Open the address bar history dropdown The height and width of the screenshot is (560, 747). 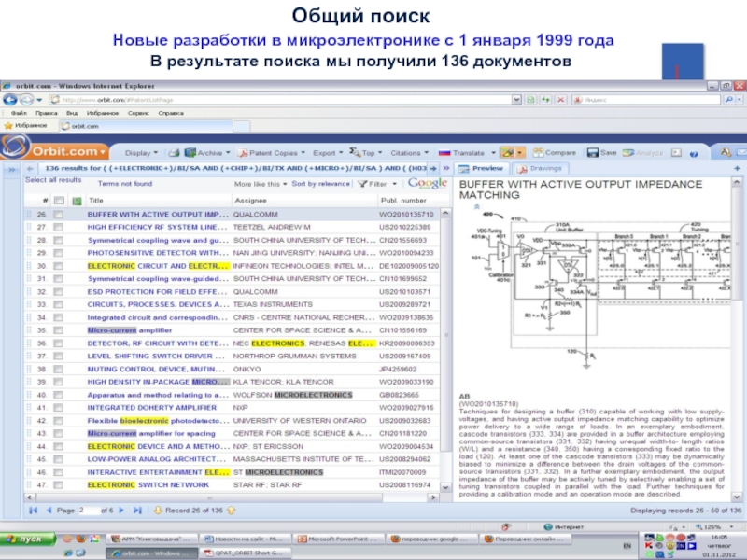click(517, 100)
